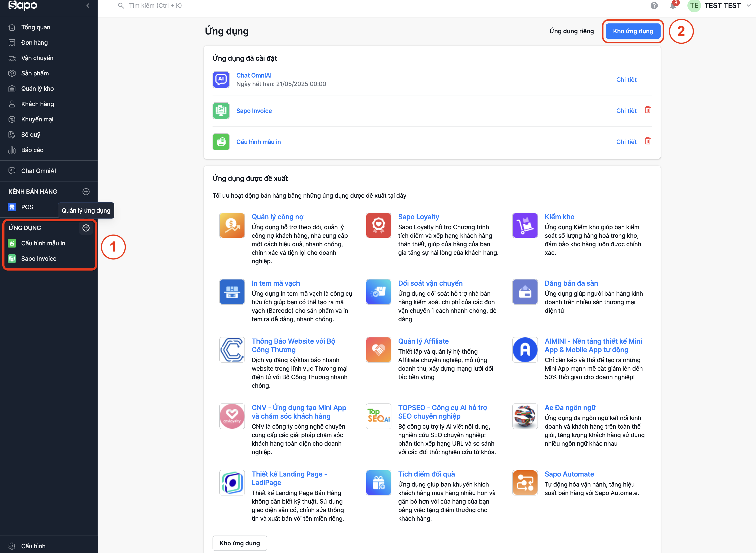756x553 pixels.
Task: Click the Sapo Invoice app icon in list
Action: [x=221, y=111]
